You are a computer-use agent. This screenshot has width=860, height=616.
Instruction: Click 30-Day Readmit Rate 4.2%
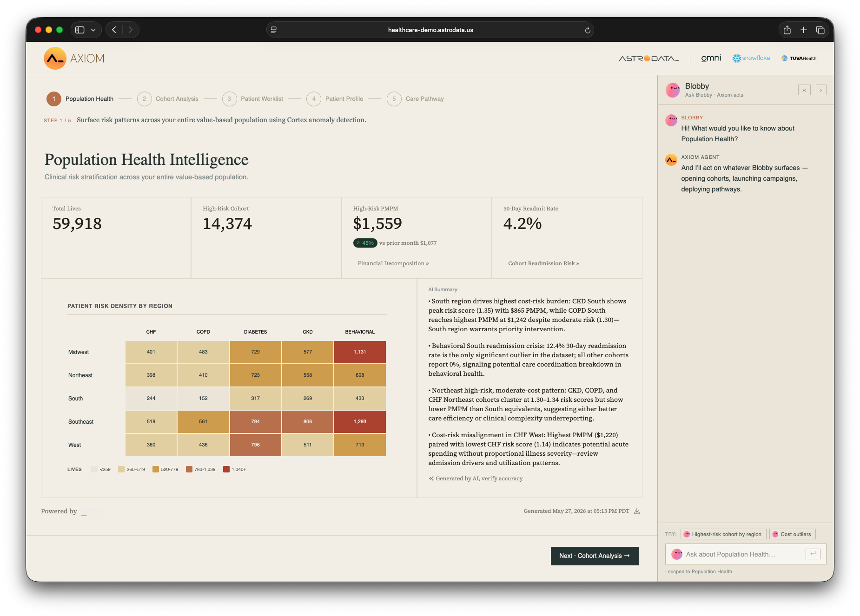pyautogui.click(x=523, y=224)
